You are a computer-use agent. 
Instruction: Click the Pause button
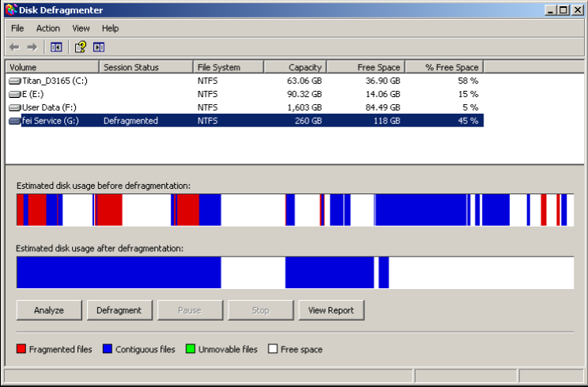(190, 310)
